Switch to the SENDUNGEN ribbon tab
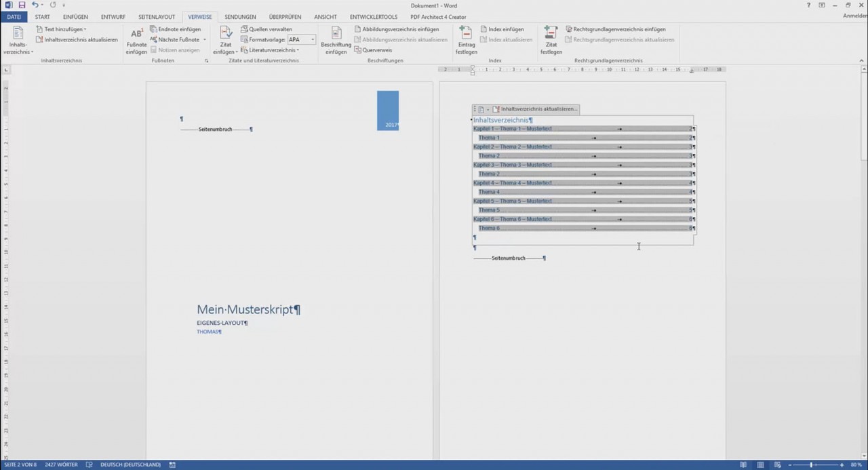 (241, 17)
